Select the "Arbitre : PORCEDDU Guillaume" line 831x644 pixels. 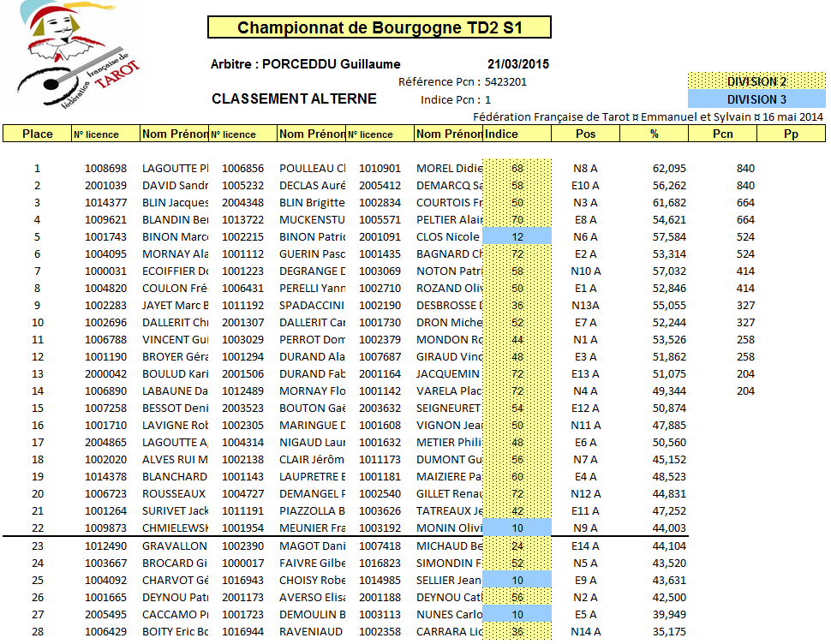(x=305, y=64)
